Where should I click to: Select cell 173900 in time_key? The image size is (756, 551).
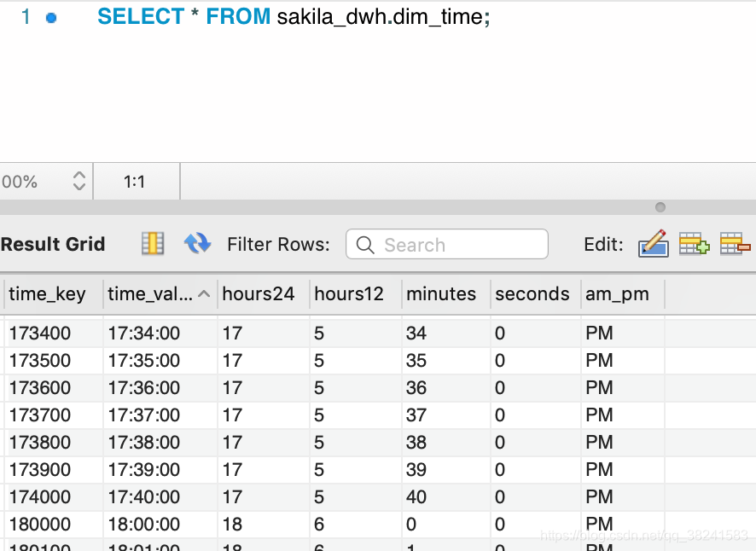point(54,470)
